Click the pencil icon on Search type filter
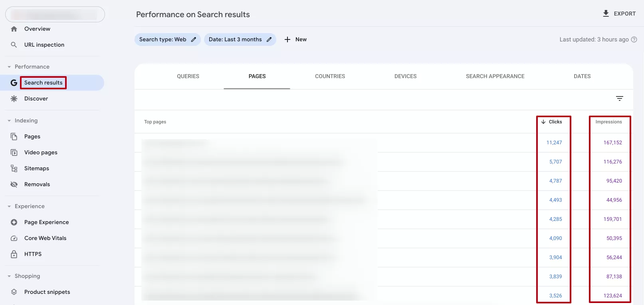Screen dimensions: 644x305 [x=194, y=39]
